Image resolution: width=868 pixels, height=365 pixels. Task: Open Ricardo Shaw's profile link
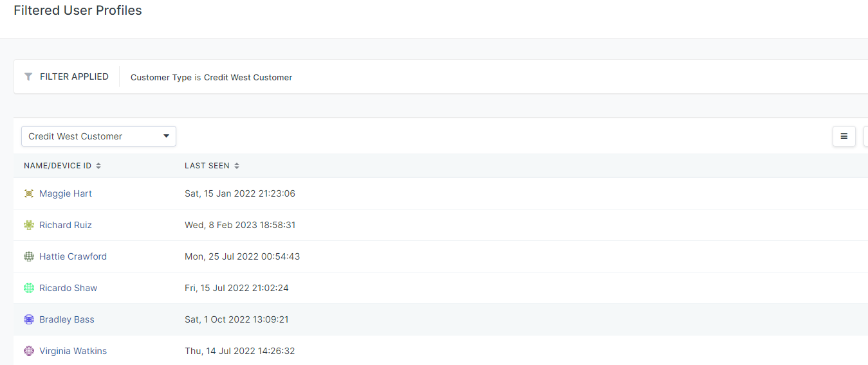68,288
